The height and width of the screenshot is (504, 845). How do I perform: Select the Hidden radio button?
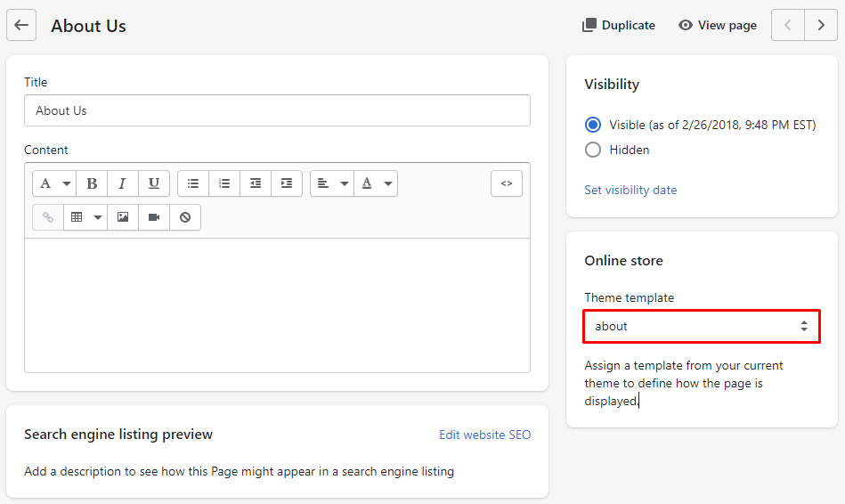[593, 150]
